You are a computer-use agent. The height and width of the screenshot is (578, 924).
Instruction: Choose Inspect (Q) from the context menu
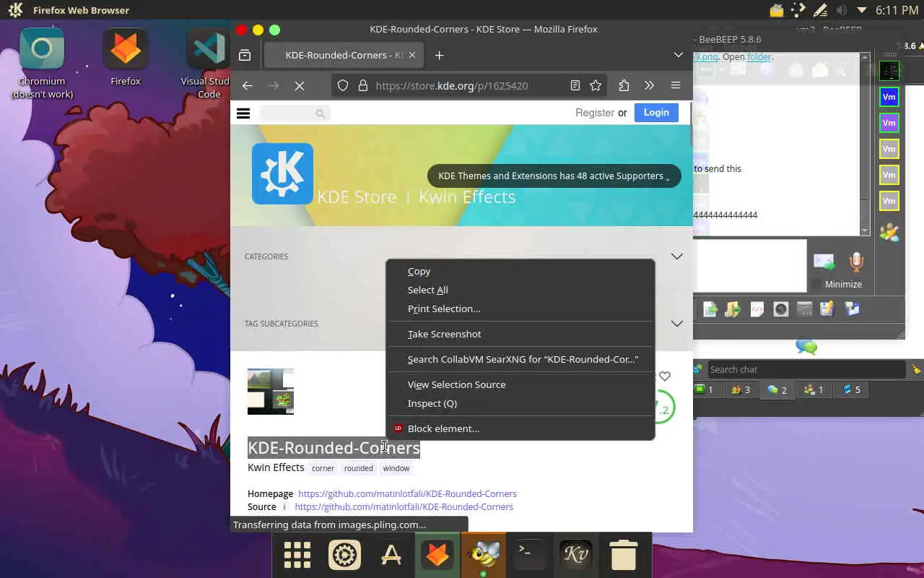tap(520, 403)
